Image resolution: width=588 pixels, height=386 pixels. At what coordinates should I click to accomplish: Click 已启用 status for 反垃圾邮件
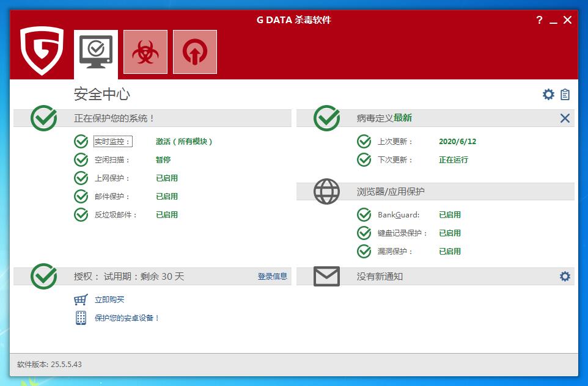click(x=167, y=215)
